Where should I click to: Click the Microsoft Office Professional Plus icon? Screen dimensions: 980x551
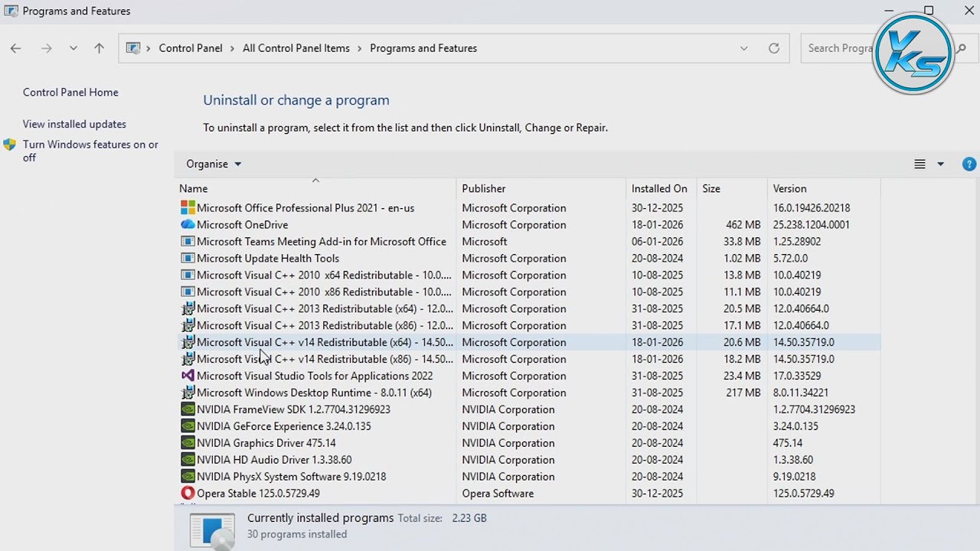pos(188,208)
